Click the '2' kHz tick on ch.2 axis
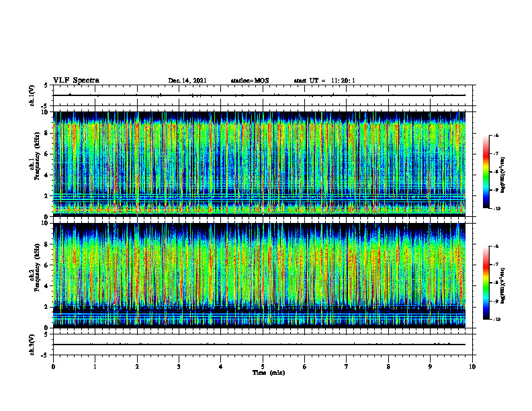Image resolution: width=532 pixels, height=411 pixels. [x=46, y=307]
